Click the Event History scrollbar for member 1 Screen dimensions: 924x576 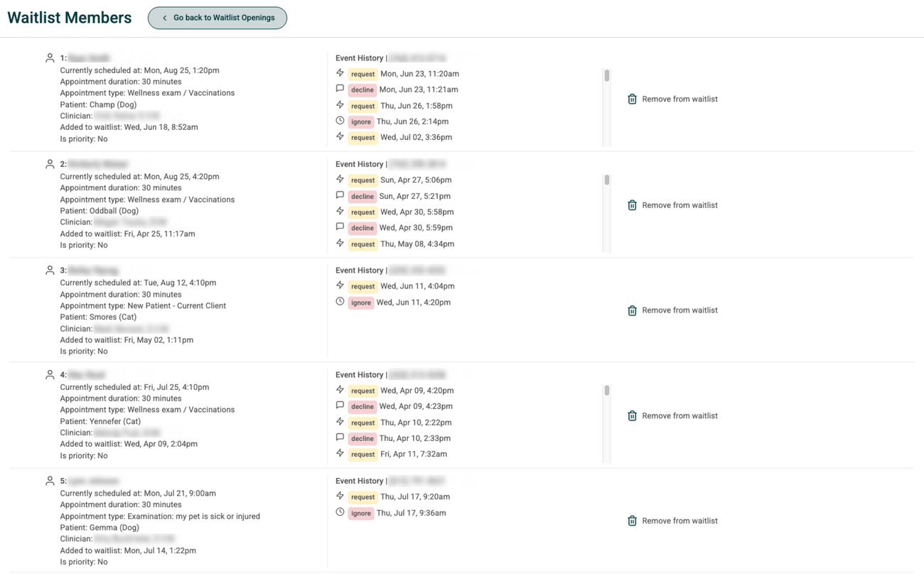point(606,76)
